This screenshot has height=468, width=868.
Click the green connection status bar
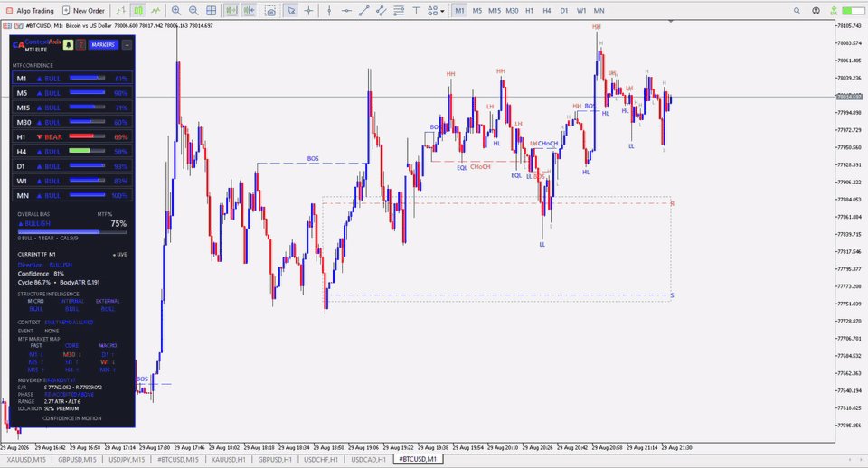coord(853,11)
